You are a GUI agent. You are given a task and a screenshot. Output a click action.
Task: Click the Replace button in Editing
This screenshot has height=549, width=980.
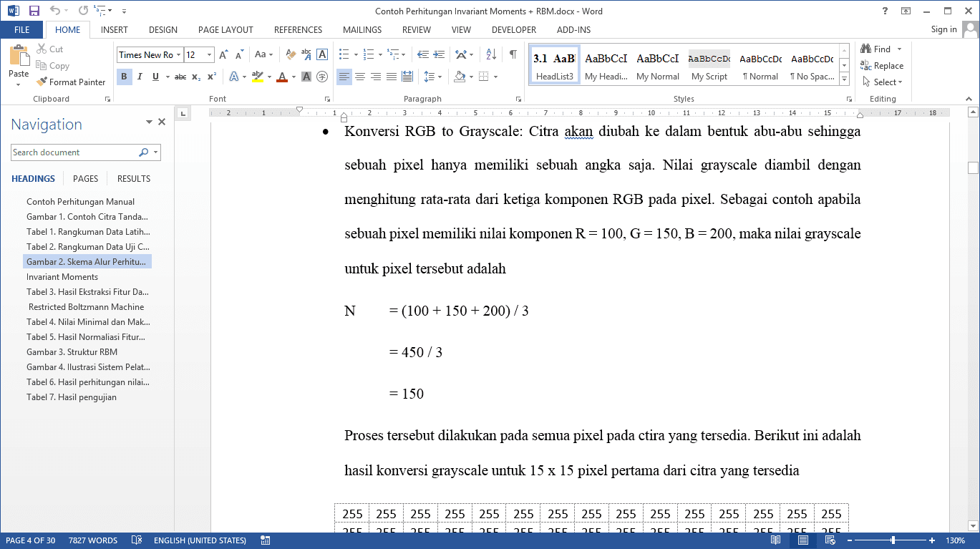pyautogui.click(x=883, y=66)
